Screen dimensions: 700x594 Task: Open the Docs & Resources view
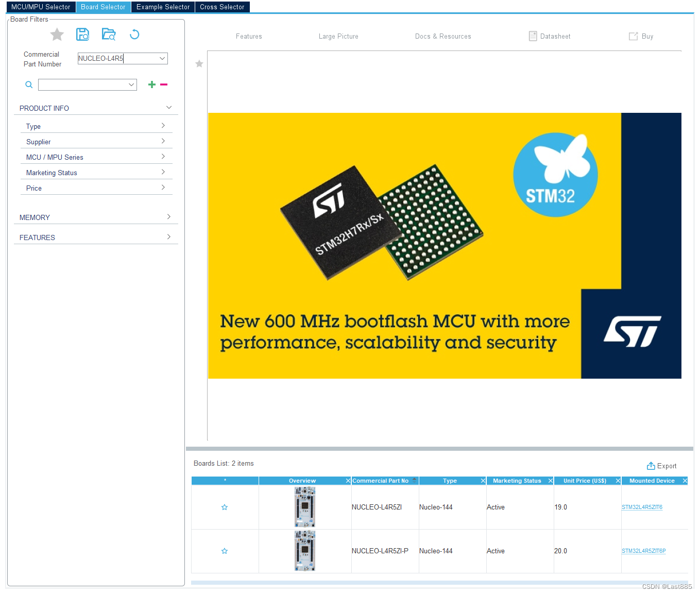point(443,36)
